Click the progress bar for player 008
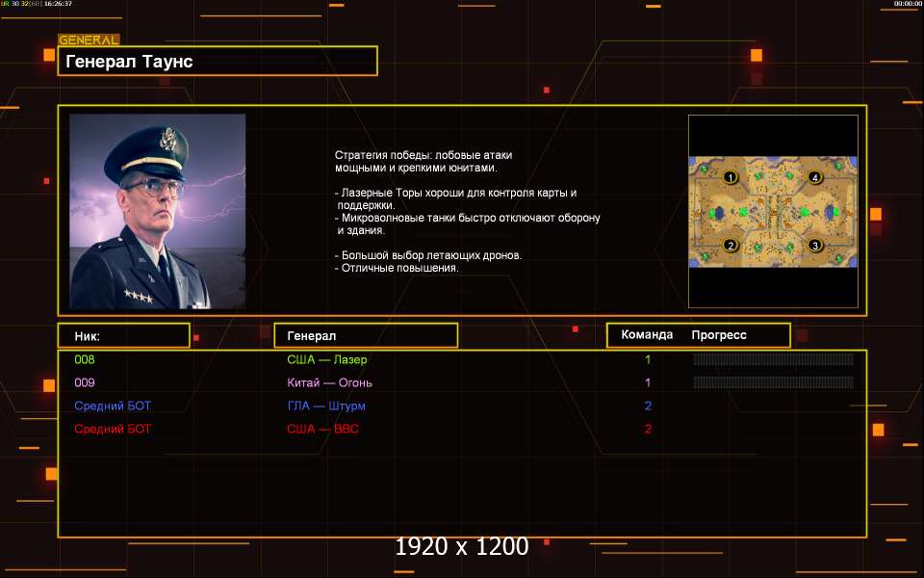The width and height of the screenshot is (924, 578). (x=773, y=359)
